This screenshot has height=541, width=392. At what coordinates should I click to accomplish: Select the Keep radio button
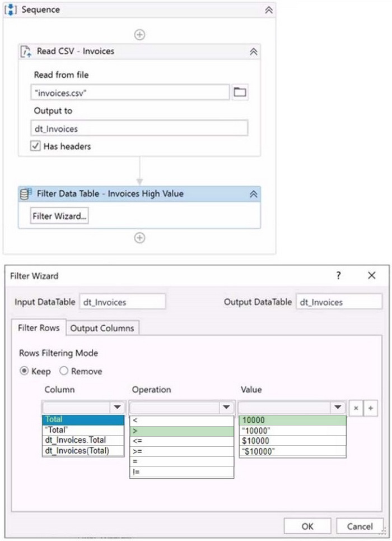point(24,371)
